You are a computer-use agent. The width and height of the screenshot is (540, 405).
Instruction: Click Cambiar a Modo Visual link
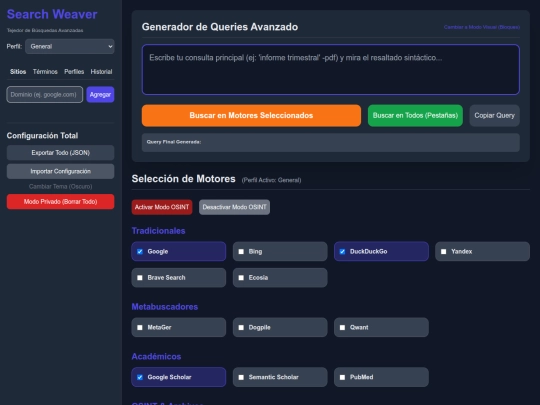[482, 27]
